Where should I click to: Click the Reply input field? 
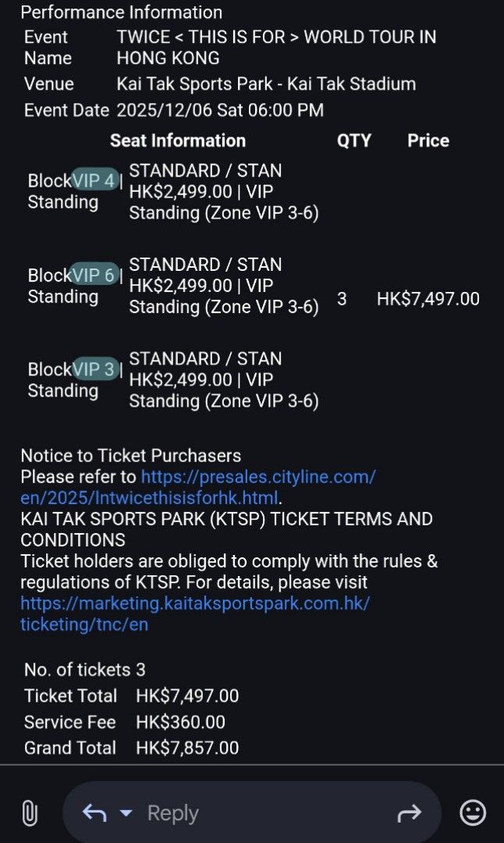click(234, 813)
